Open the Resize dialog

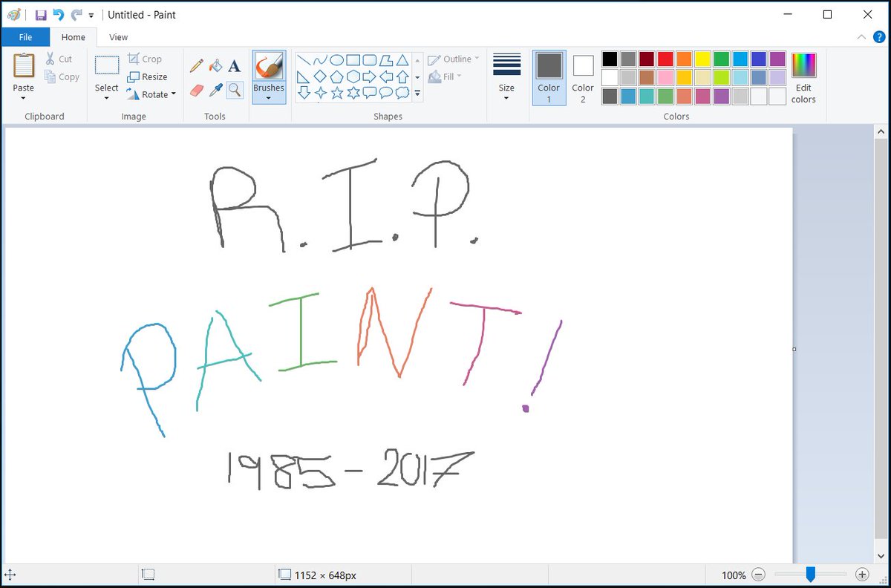pos(147,76)
